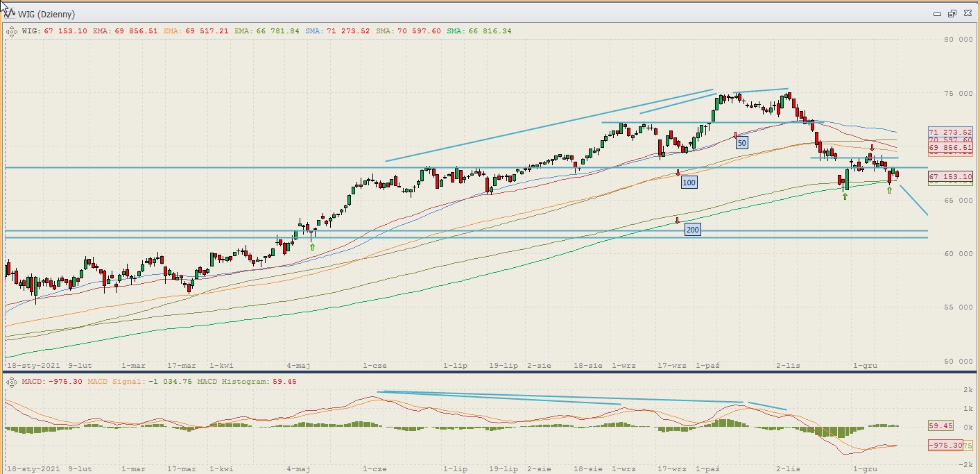Click the "200" moving average text label
The height and width of the screenshot is (474, 980).
692,230
